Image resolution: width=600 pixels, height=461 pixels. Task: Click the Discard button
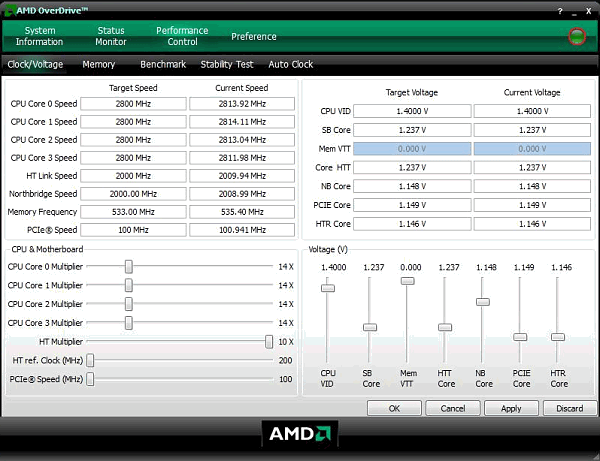tap(569, 408)
